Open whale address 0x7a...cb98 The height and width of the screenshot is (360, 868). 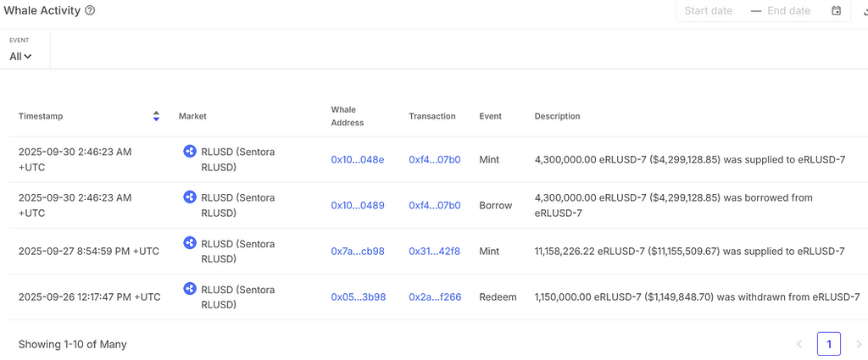point(357,252)
